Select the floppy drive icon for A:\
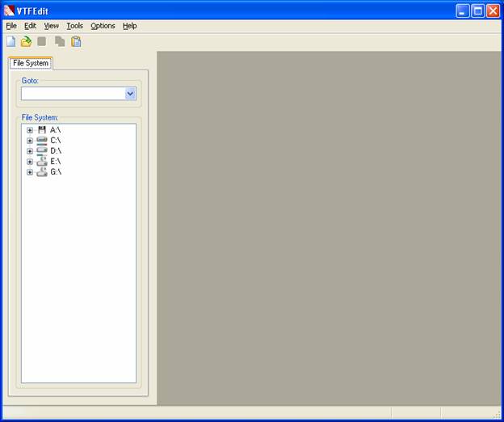504x422 pixels. (42, 130)
